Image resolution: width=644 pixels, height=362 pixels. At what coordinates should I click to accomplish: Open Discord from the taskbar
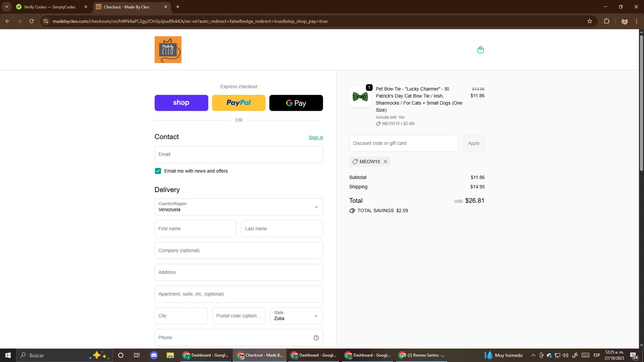click(x=154, y=355)
